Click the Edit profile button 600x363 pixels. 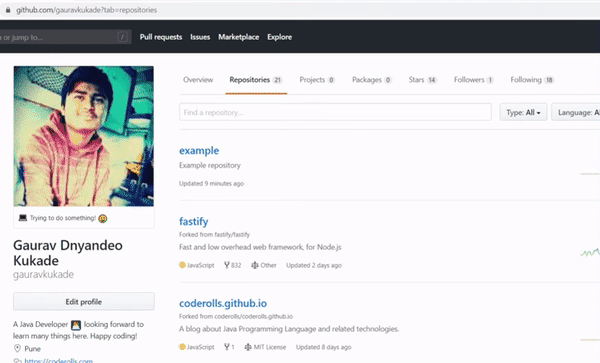click(84, 301)
